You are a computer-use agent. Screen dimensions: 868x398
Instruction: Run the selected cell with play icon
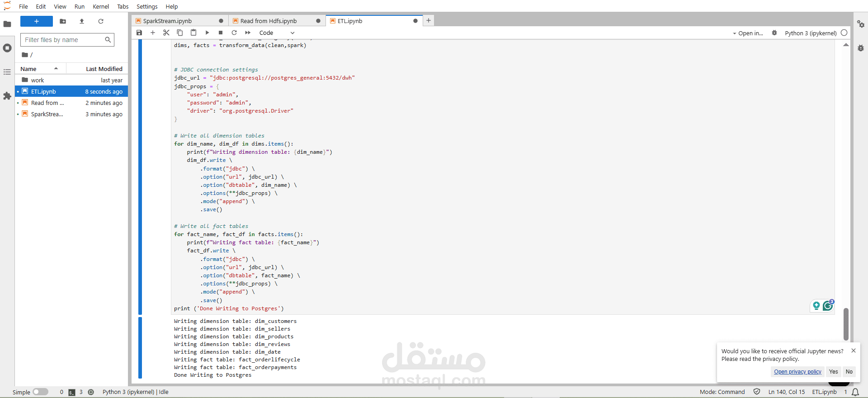207,33
